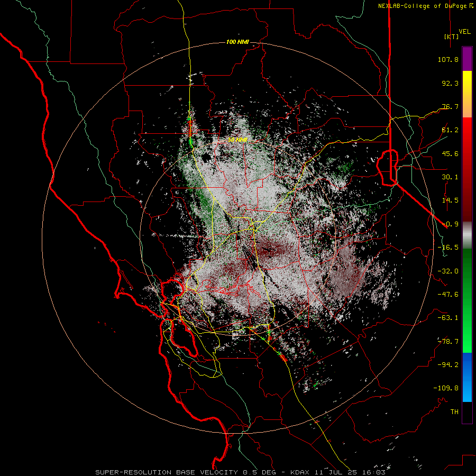476x476 pixels.
Task: Select the 50 NMI range ring label
Action: pyautogui.click(x=237, y=140)
